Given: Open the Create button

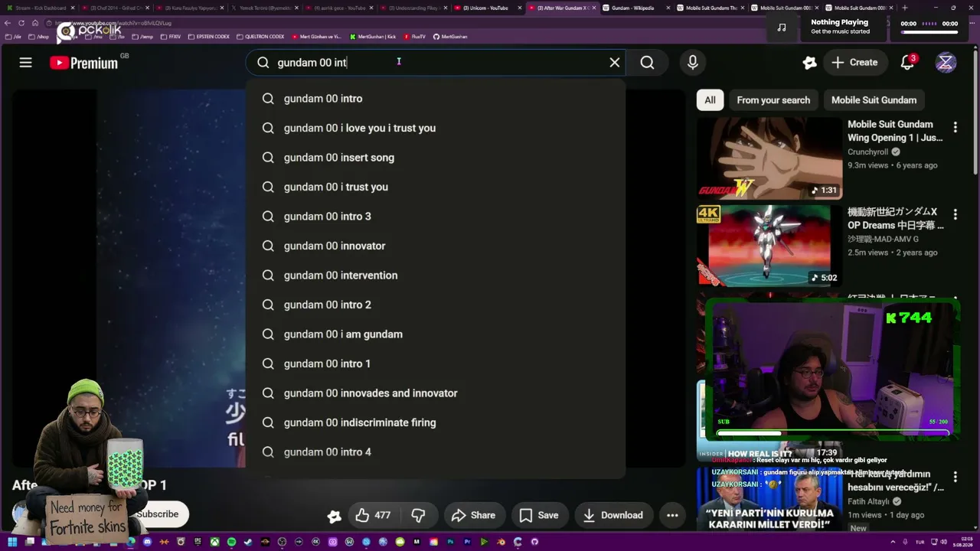Looking at the screenshot, I should pos(854,63).
